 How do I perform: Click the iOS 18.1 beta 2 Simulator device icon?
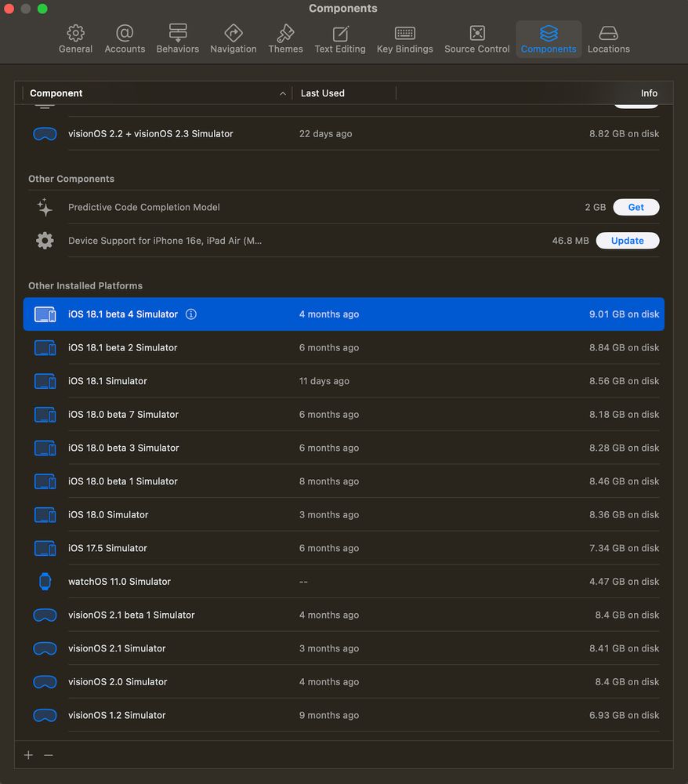(45, 347)
